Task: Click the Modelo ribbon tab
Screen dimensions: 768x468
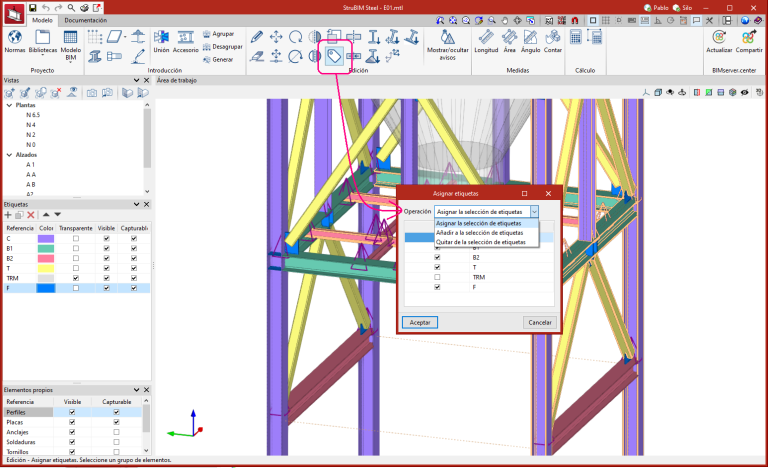Action: (43, 20)
